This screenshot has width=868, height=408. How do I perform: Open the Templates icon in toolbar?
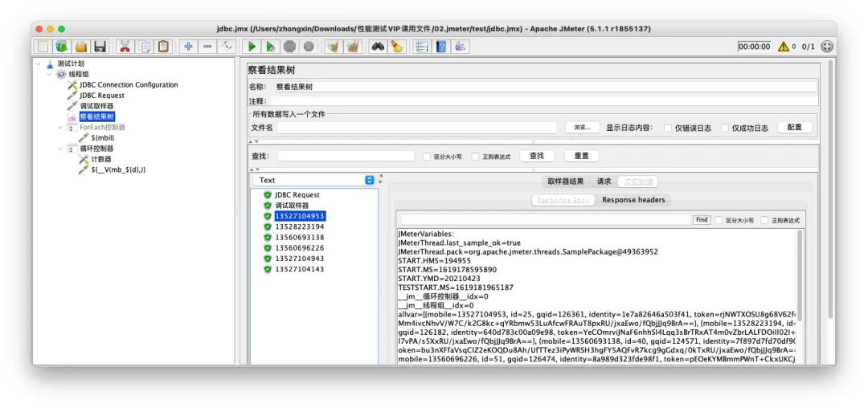(x=61, y=47)
